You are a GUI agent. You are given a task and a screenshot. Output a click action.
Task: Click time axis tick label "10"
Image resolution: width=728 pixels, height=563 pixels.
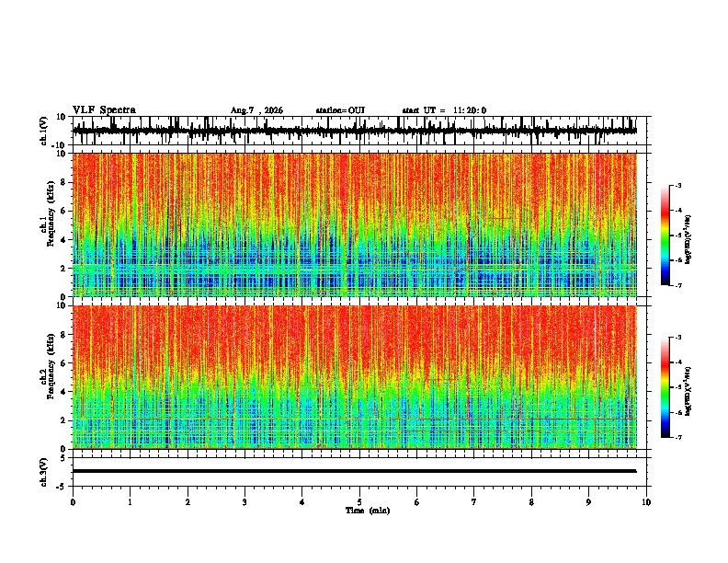646,502
